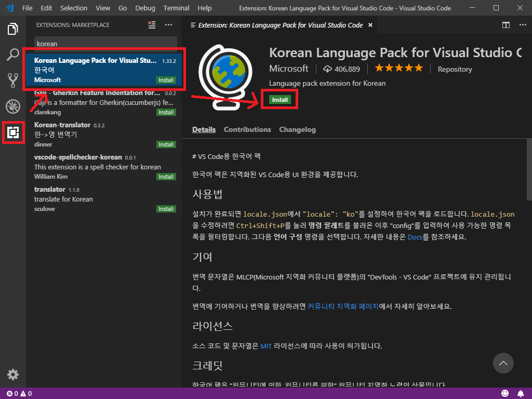
Task: Click the 406,889 install count
Action: (341, 69)
